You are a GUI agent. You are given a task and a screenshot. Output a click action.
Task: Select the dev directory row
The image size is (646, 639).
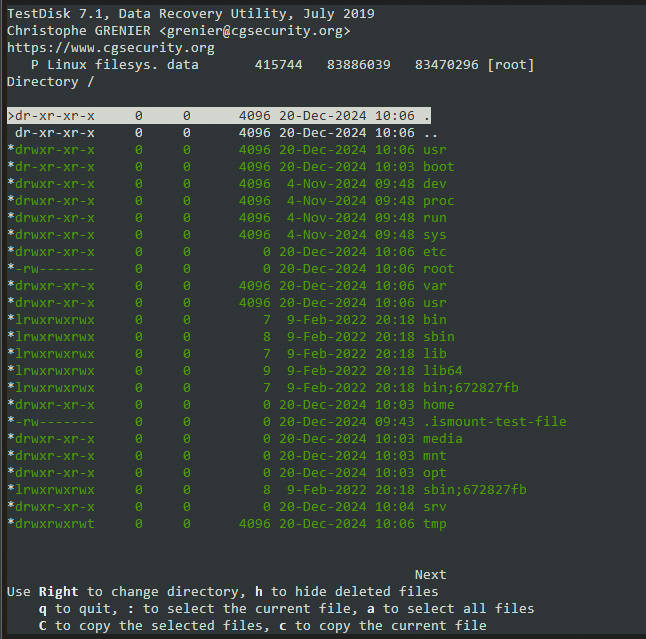point(227,184)
